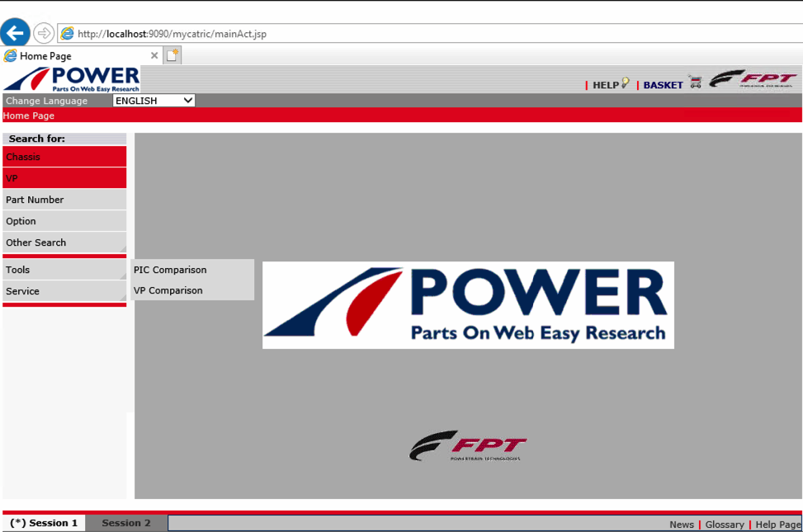Switch to the Session 1 tab
This screenshot has width=803, height=532.
click(x=44, y=523)
